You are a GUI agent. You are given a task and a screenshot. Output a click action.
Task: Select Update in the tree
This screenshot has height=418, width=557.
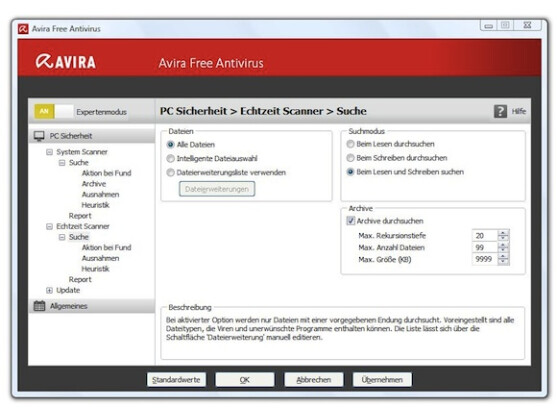68,290
